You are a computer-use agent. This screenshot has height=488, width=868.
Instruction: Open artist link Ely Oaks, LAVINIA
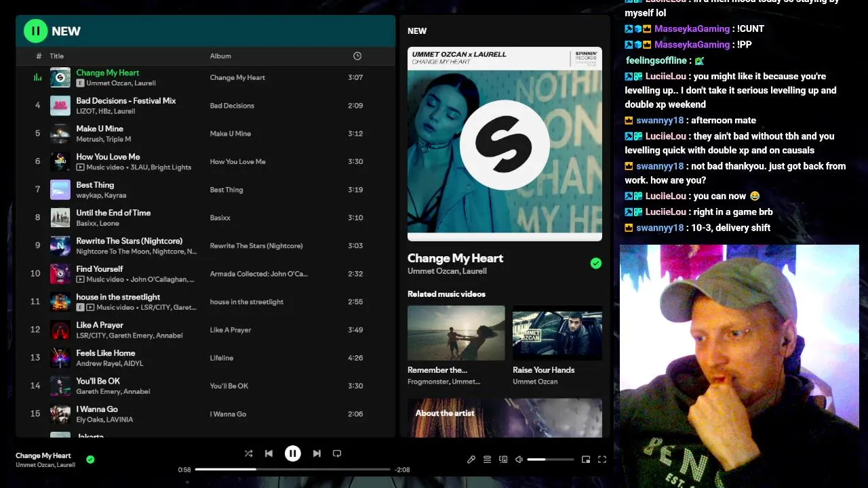point(104,420)
